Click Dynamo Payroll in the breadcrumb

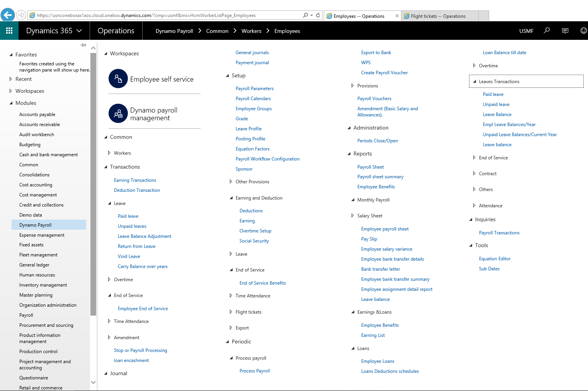click(x=174, y=31)
